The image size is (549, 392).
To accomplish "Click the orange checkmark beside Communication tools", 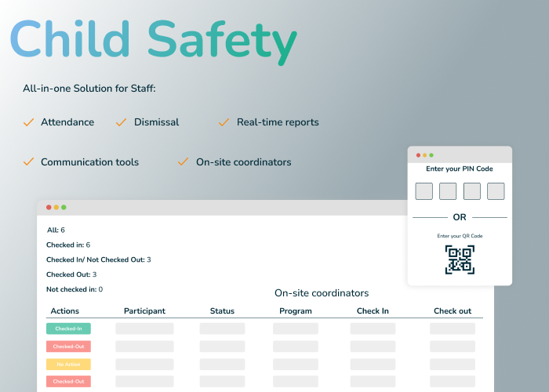I will pos(28,162).
